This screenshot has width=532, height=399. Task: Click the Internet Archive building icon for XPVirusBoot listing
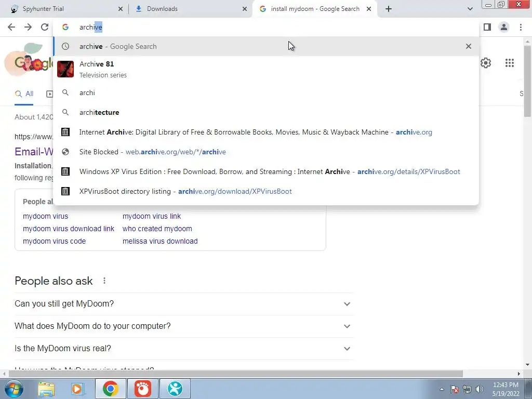pyautogui.click(x=65, y=191)
